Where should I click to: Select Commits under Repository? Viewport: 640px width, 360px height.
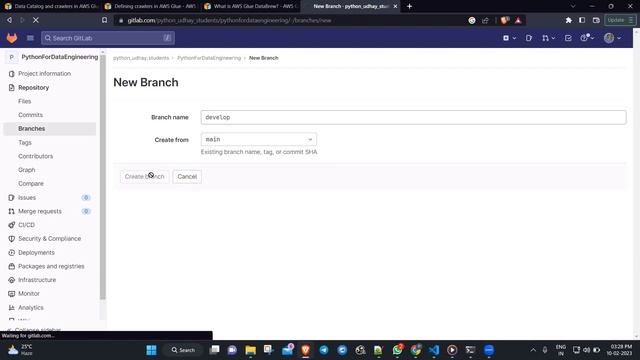point(31,115)
